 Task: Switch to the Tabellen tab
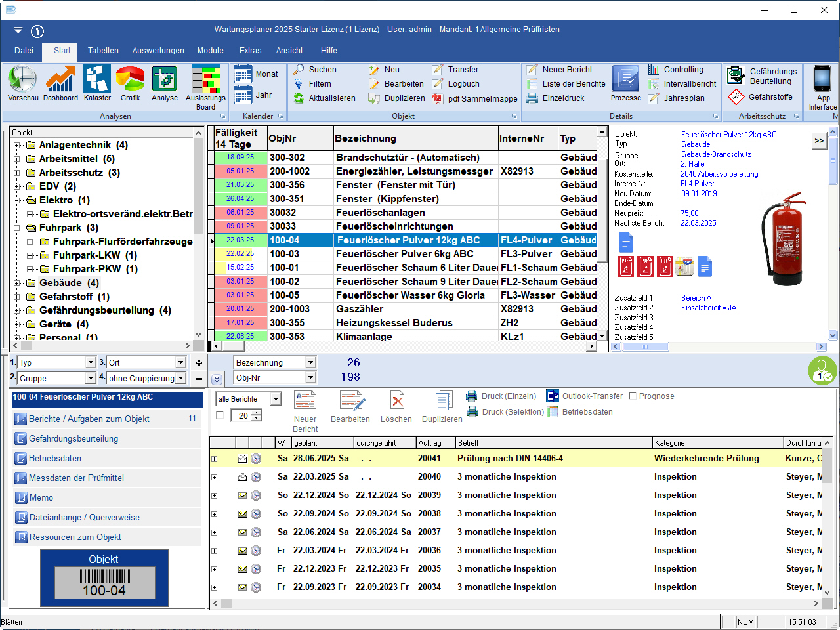point(103,51)
